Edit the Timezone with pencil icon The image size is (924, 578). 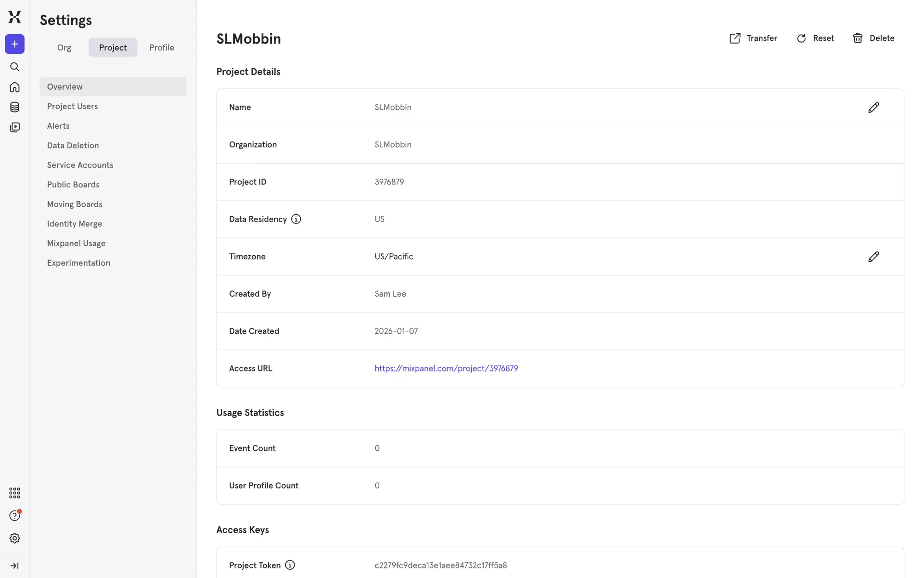[873, 257]
